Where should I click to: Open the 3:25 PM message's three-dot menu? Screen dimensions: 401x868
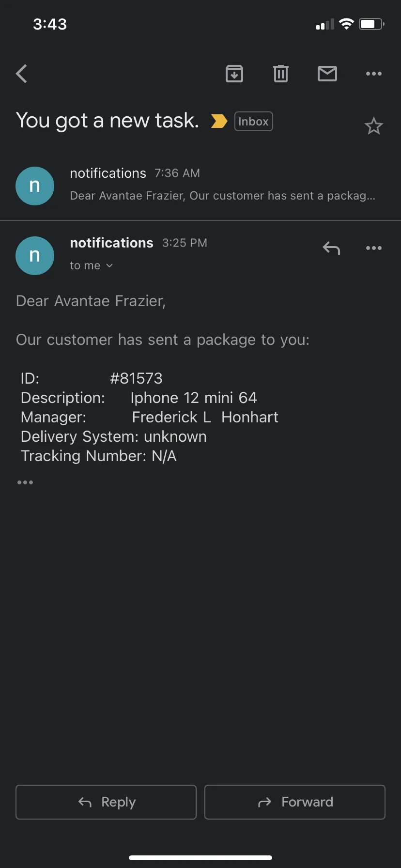click(374, 248)
